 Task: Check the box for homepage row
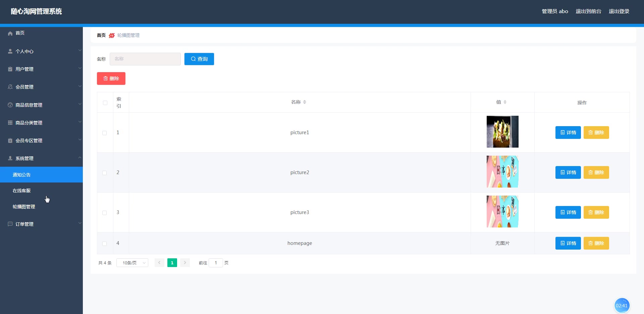pos(105,244)
